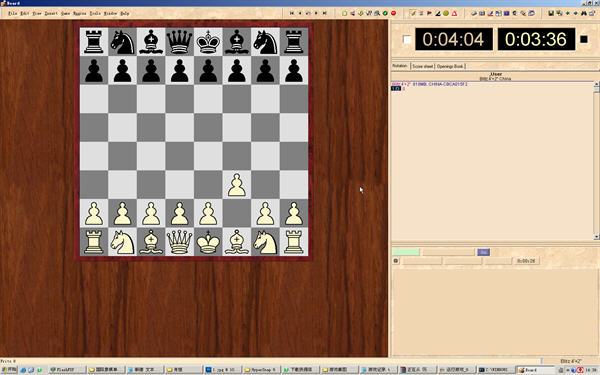Click the blue button in the engine panel

[x=483, y=252]
